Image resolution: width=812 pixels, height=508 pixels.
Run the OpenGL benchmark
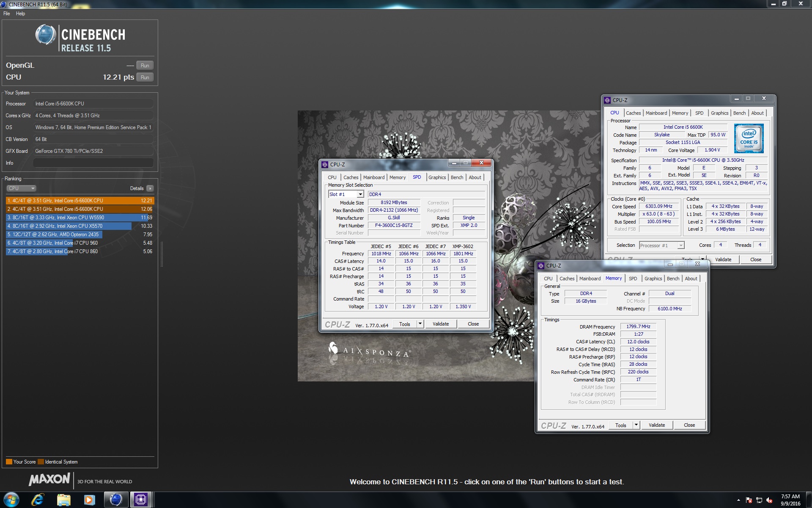[145, 66]
